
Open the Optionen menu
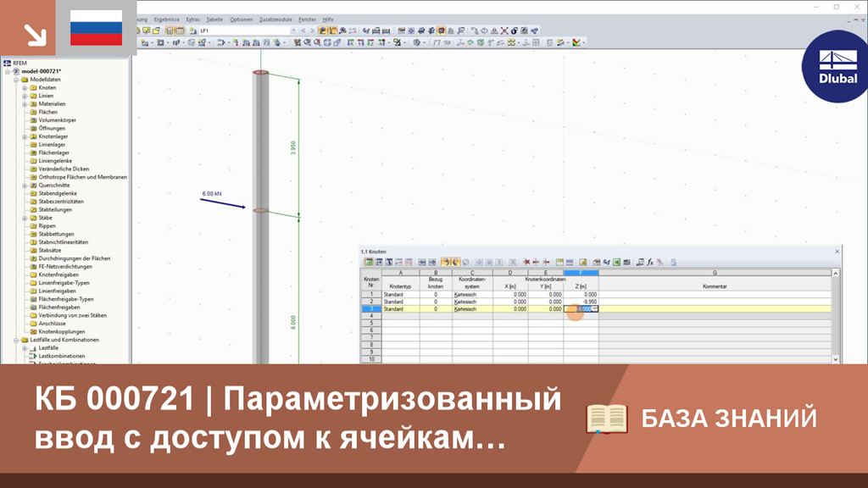(x=242, y=19)
